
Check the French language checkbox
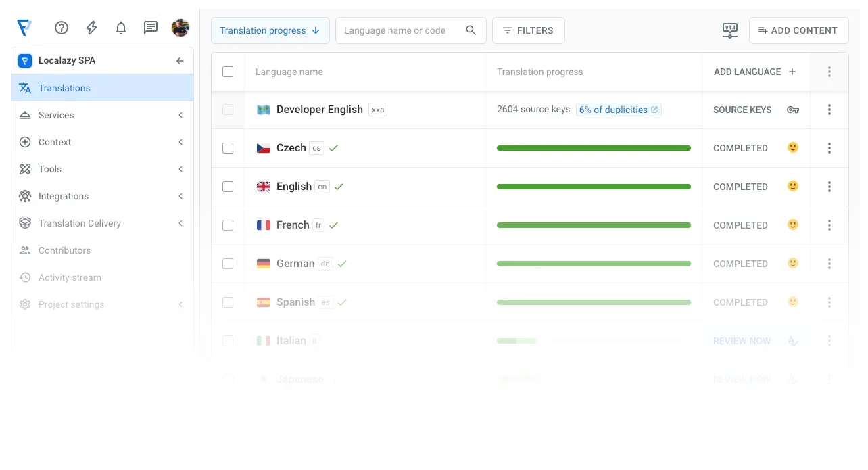point(228,225)
